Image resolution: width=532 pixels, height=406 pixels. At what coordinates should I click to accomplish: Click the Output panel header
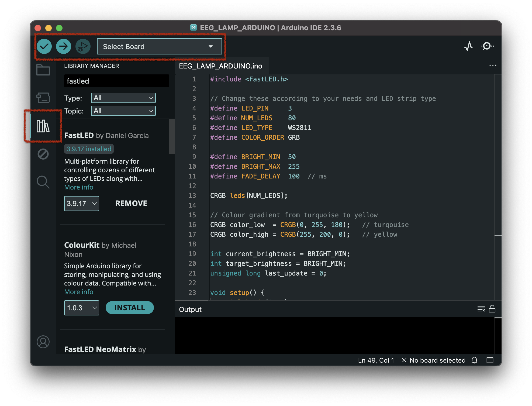(190, 309)
